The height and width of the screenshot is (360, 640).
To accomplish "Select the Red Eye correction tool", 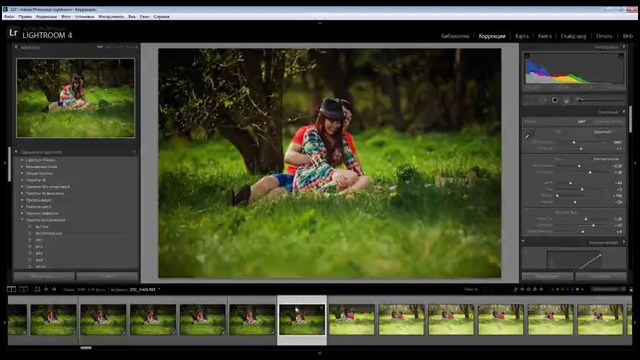I will click(x=555, y=100).
